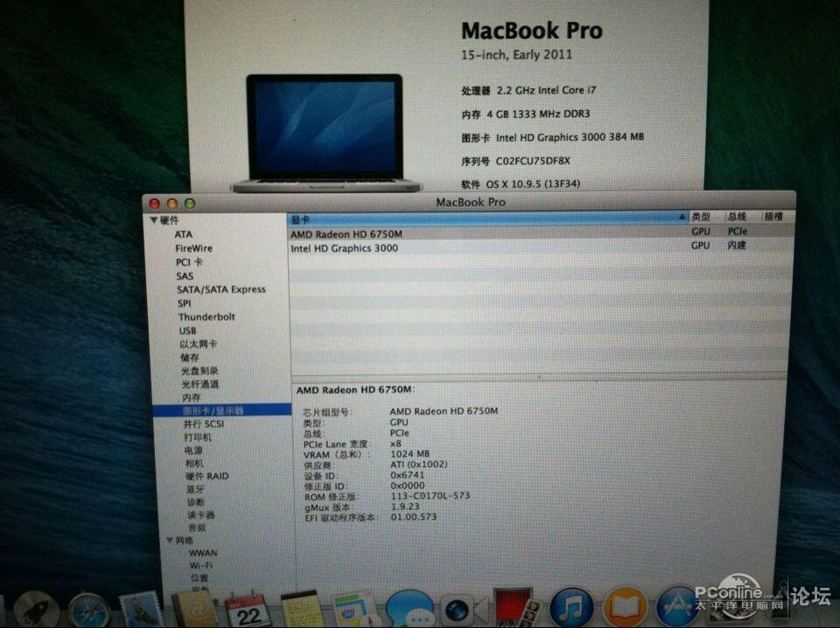The image size is (840, 628).
Task: Sort the list by 插槽 column
Action: pos(773,216)
